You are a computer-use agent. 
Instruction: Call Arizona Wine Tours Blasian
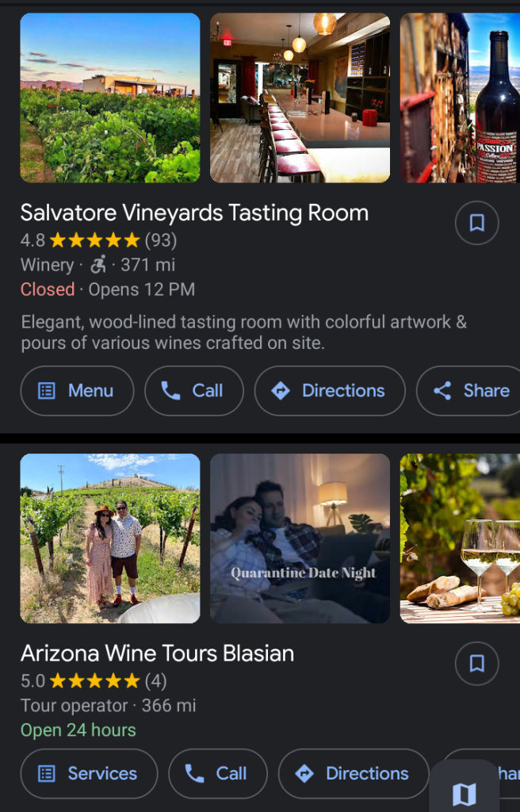coord(217,774)
